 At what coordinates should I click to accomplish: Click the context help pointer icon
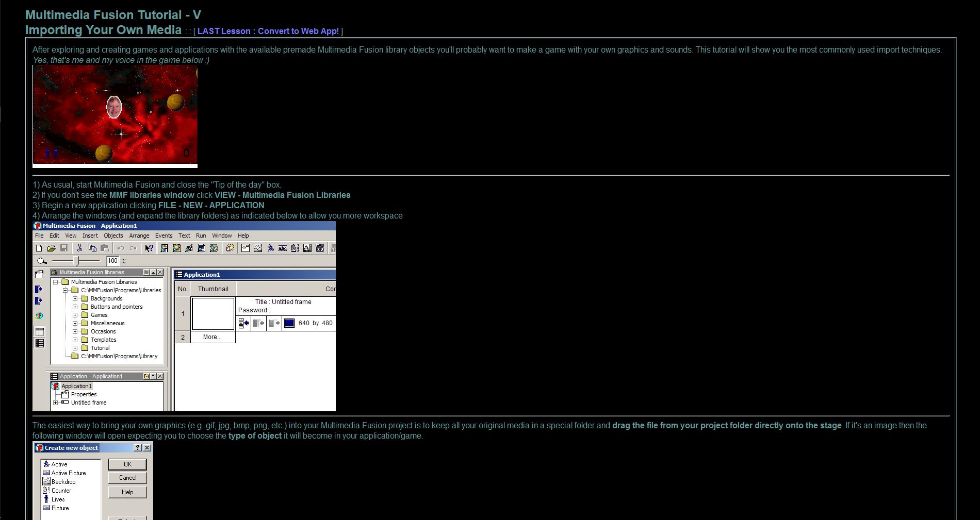[x=149, y=248]
